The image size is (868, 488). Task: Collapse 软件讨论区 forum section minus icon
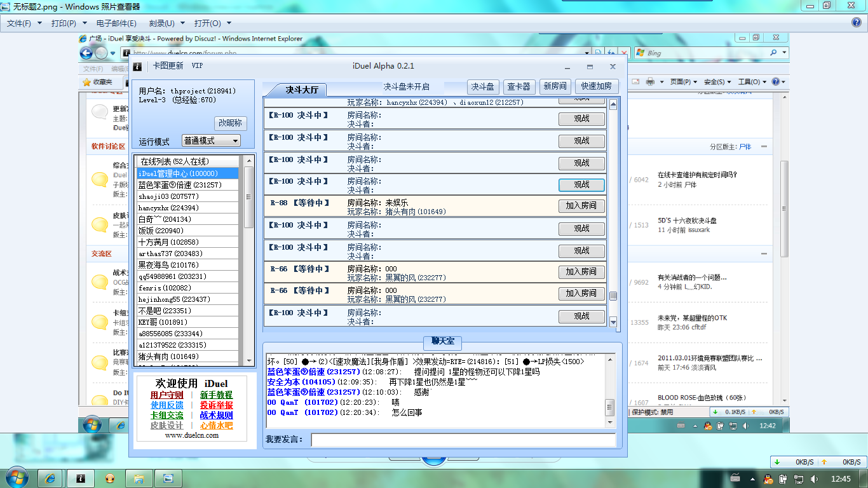(x=764, y=147)
